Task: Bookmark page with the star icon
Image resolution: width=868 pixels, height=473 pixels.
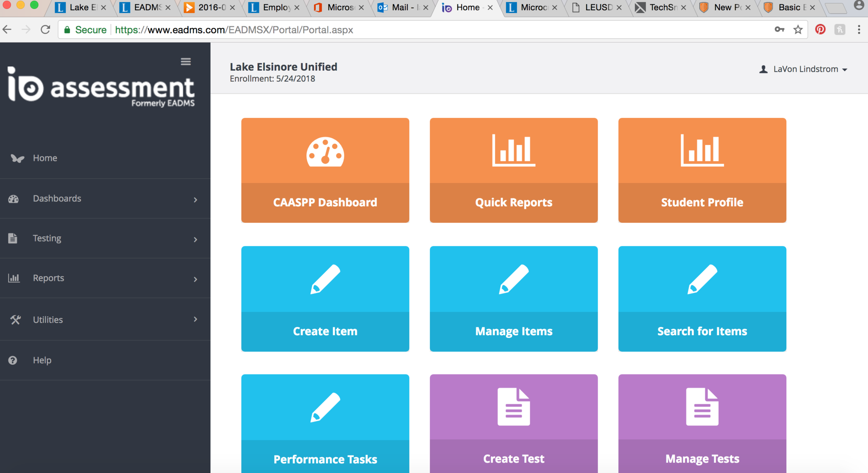Action: click(798, 30)
